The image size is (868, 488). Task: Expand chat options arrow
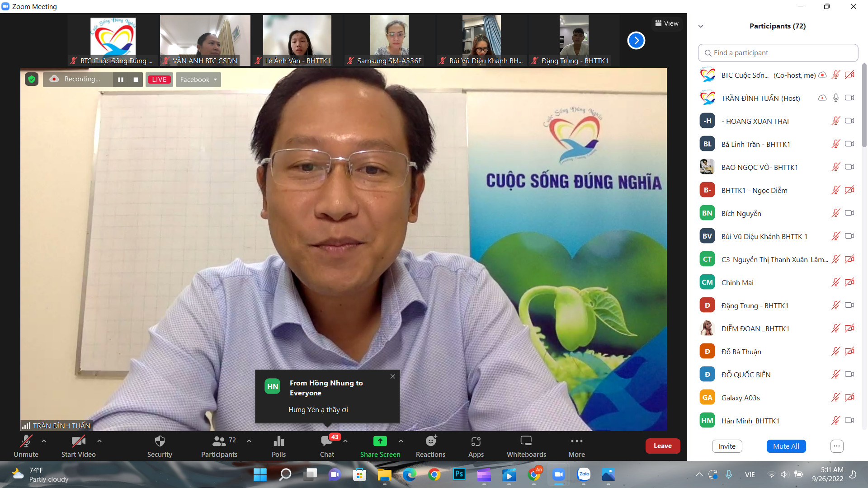345,441
